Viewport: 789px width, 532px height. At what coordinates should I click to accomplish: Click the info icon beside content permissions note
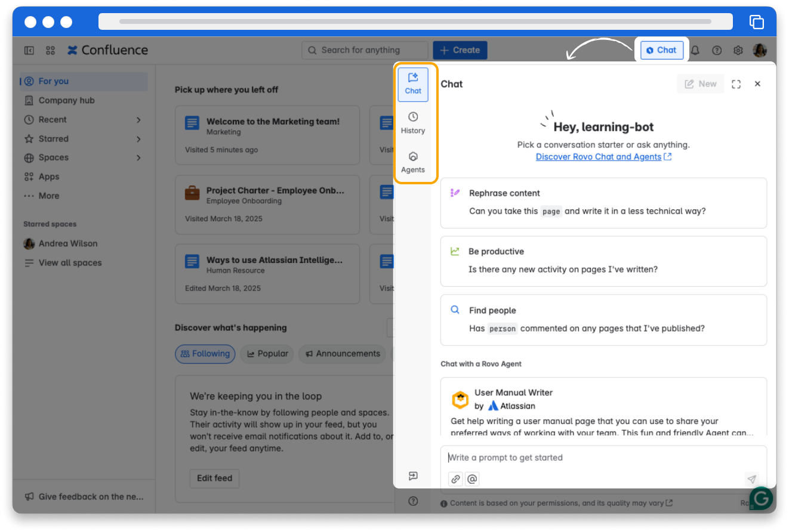click(444, 503)
